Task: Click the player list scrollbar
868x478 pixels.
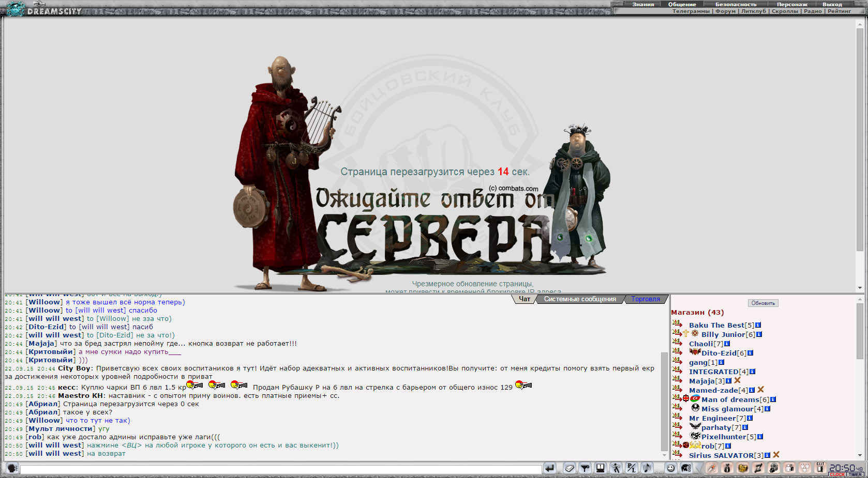Action: click(x=860, y=331)
